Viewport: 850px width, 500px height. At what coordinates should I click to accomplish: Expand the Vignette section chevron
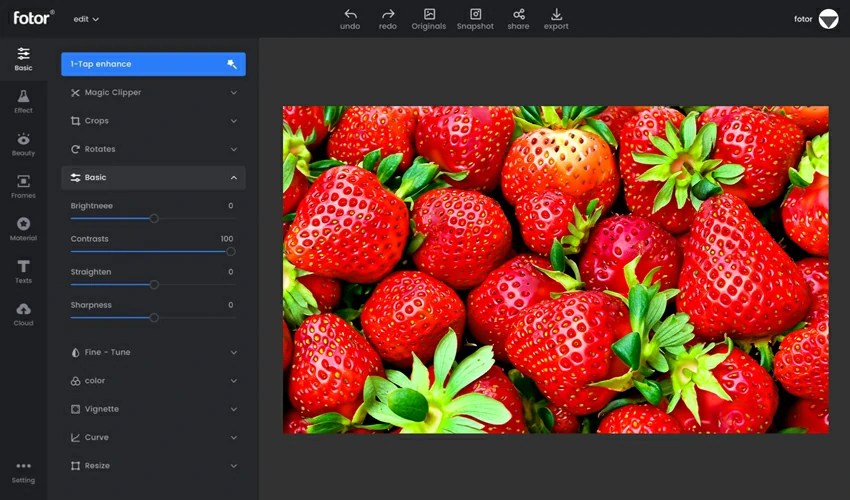(234, 409)
